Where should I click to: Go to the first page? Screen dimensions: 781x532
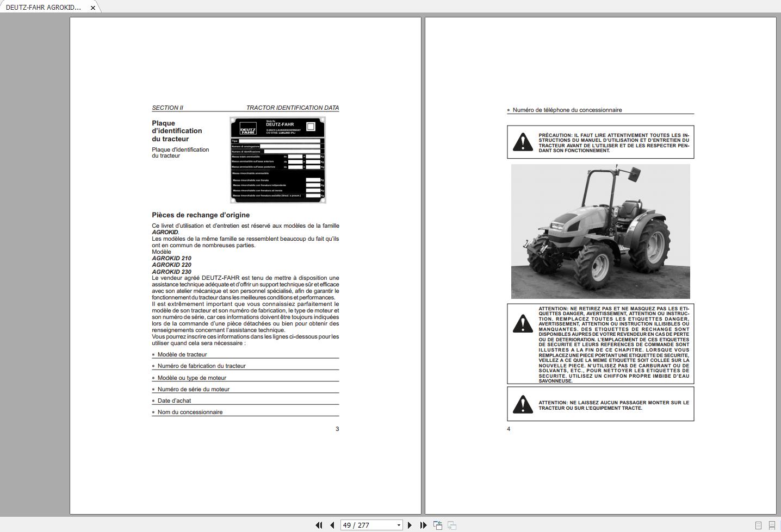pyautogui.click(x=319, y=525)
